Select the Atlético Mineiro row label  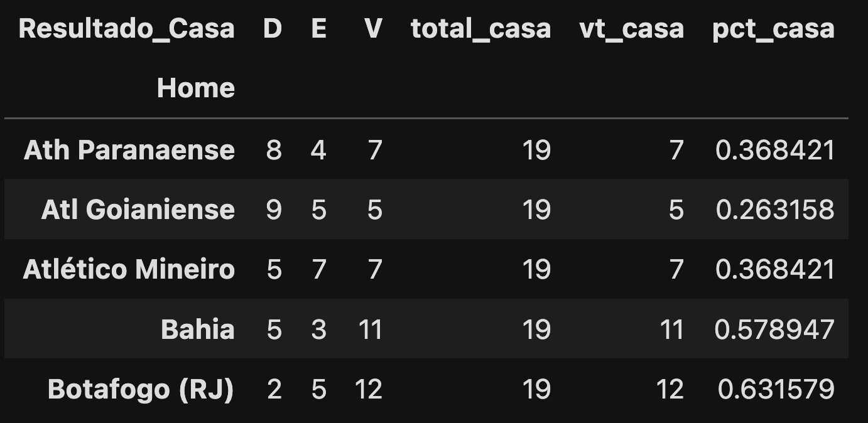tap(129, 269)
